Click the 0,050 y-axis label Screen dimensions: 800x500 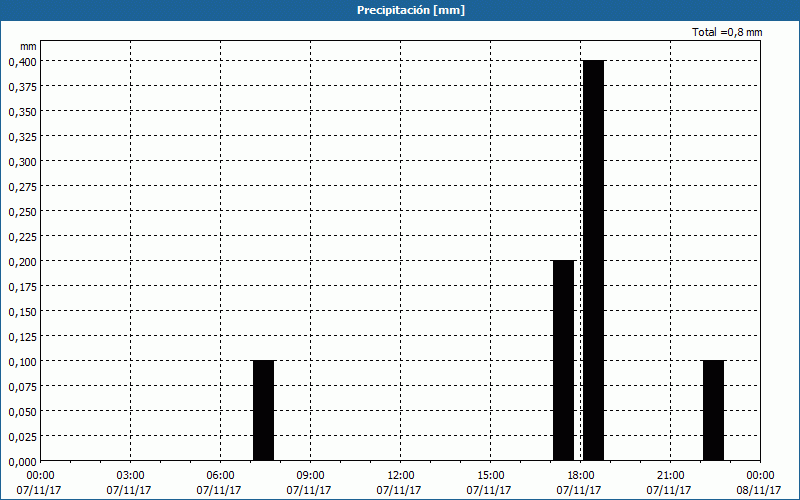click(x=22, y=411)
